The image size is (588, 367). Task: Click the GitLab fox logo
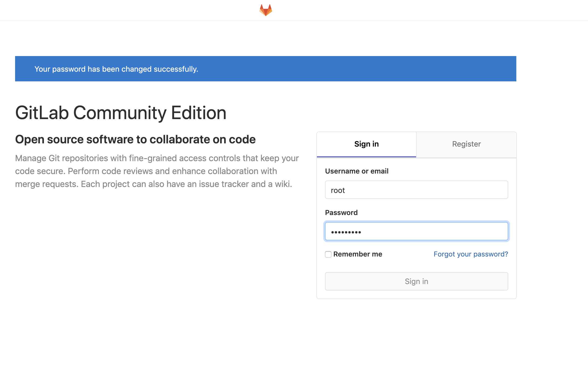click(x=266, y=10)
